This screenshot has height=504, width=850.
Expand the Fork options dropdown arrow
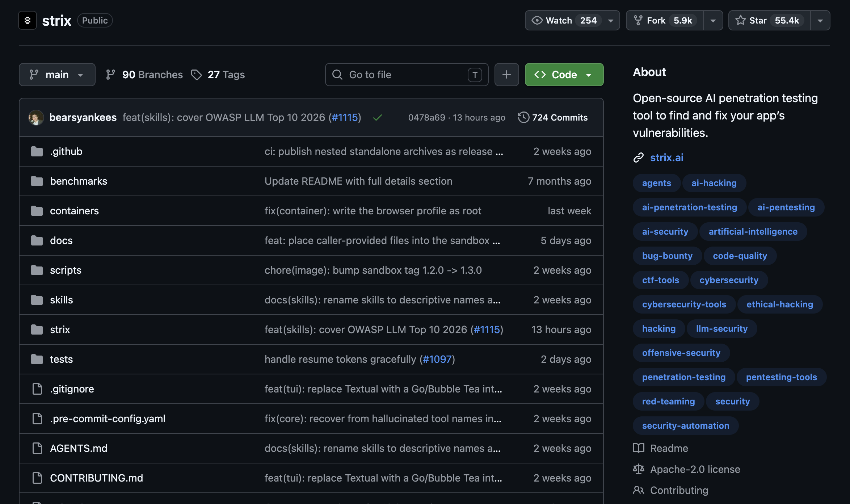[713, 21]
